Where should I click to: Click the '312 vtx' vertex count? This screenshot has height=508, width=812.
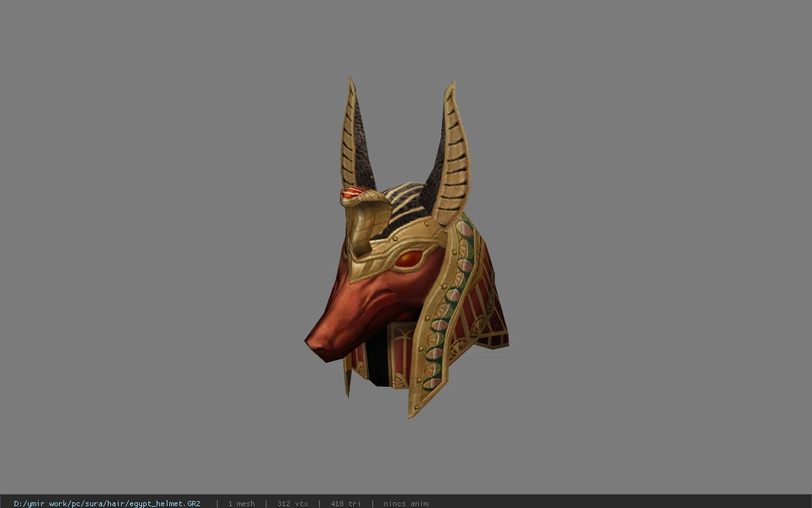(292, 504)
